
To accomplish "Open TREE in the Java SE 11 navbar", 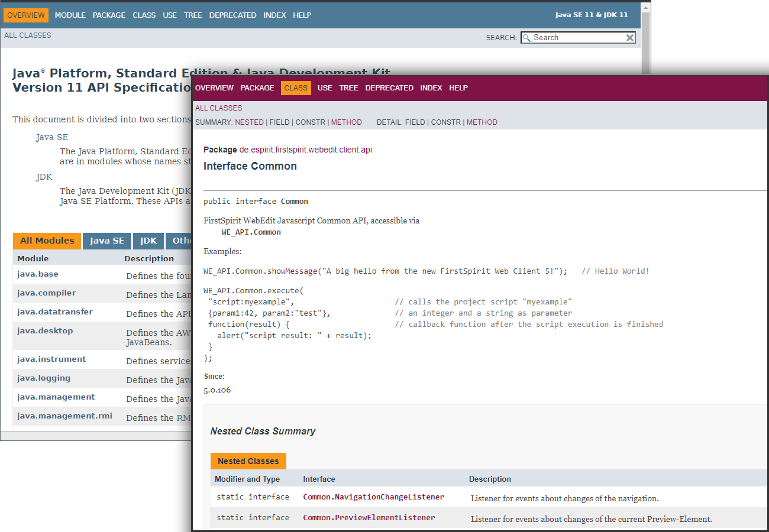I will pos(193,15).
